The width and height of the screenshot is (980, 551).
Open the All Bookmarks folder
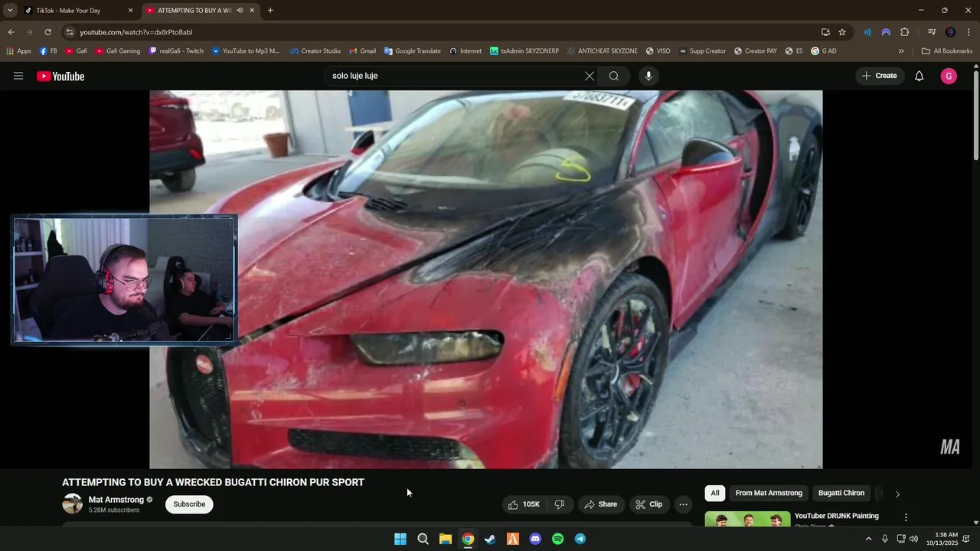947,51
